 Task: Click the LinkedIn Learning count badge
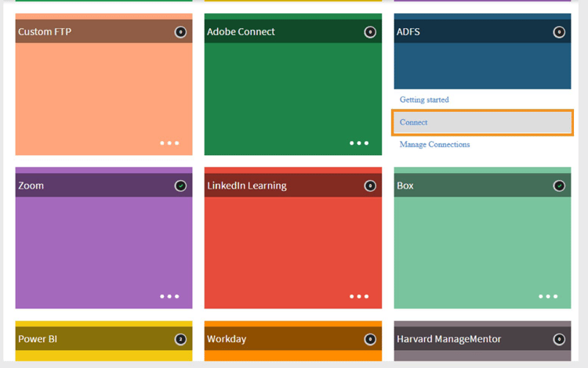(x=370, y=186)
